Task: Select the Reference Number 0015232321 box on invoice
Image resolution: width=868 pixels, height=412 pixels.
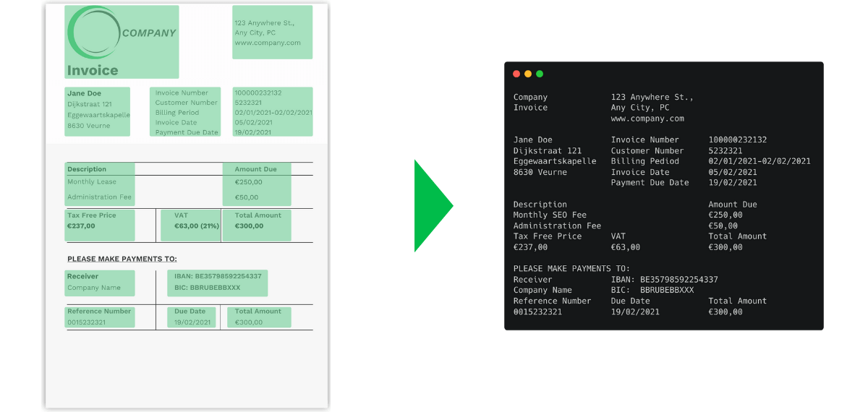Action: point(99,317)
